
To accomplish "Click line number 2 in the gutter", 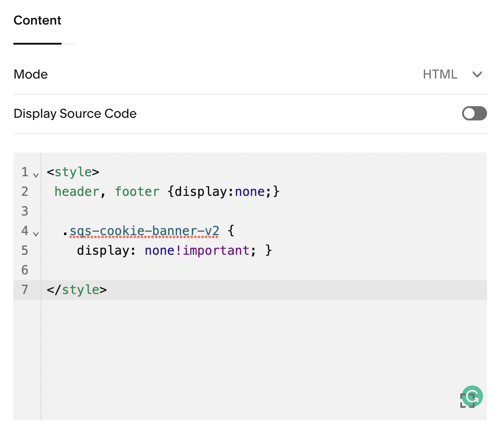I will (25, 192).
